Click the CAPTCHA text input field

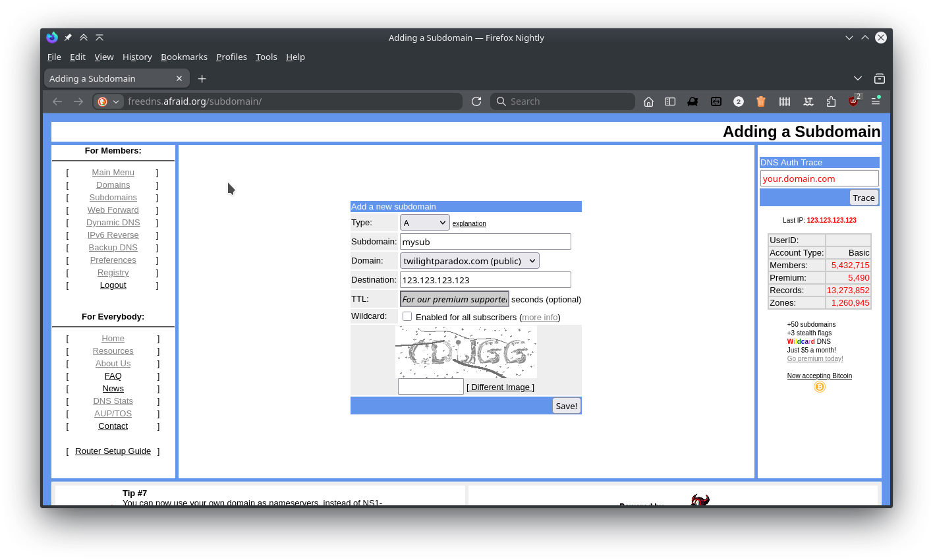point(430,386)
